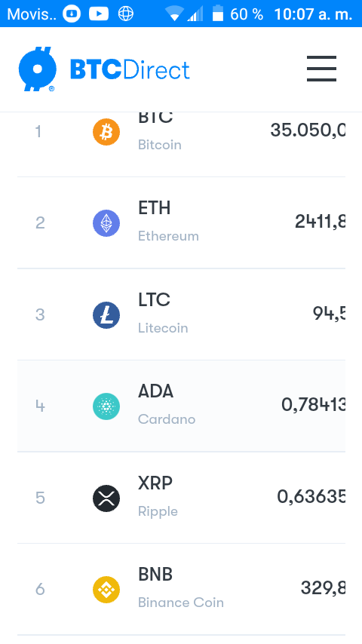Click the BTCDirect logo icon
The image size is (362, 644).
point(38,69)
